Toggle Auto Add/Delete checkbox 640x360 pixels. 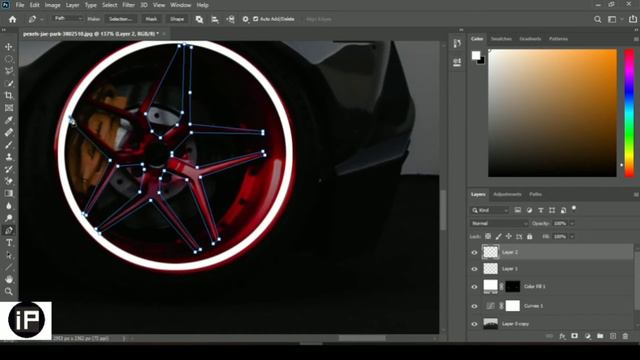pos(256,19)
